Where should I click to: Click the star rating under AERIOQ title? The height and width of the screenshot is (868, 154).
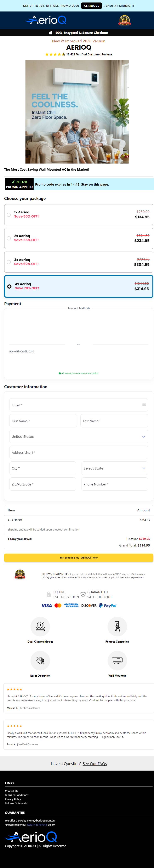pos(55,54)
